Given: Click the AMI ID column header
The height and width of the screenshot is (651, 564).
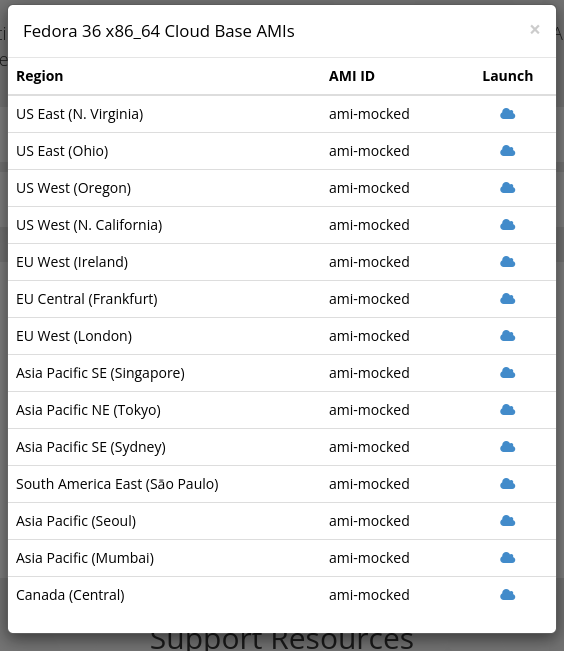Looking at the screenshot, I should coord(352,76).
